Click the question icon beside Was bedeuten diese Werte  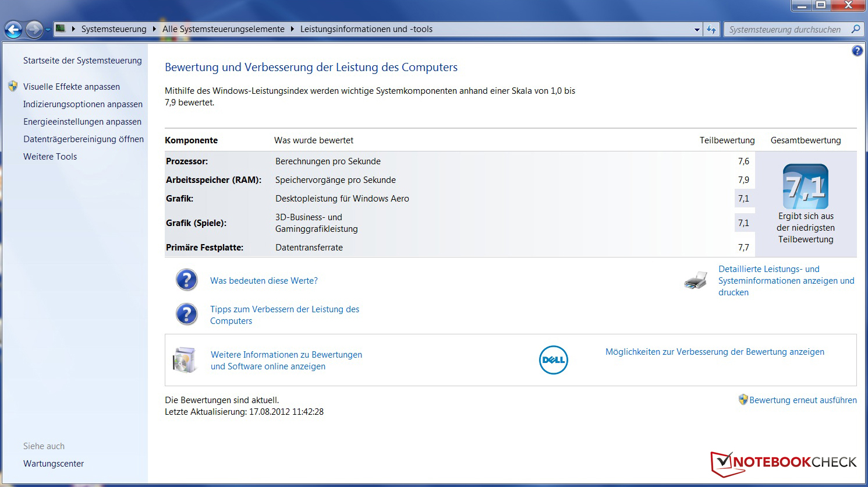click(187, 280)
